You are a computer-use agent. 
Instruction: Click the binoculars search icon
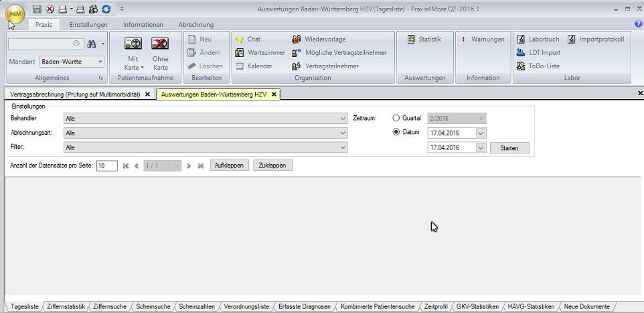(92, 44)
